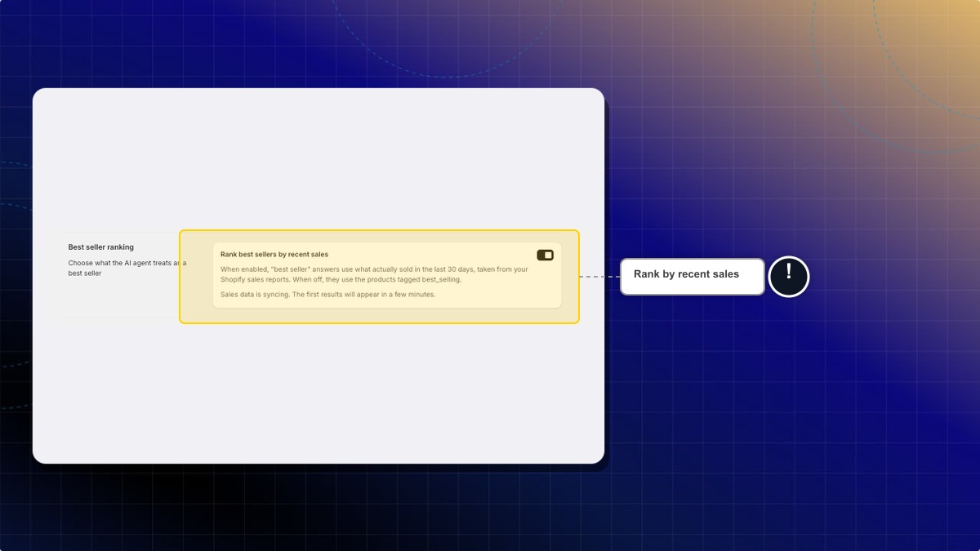Click 'taken from your' wording in the description
This screenshot has height=551, width=980.
tap(503, 269)
